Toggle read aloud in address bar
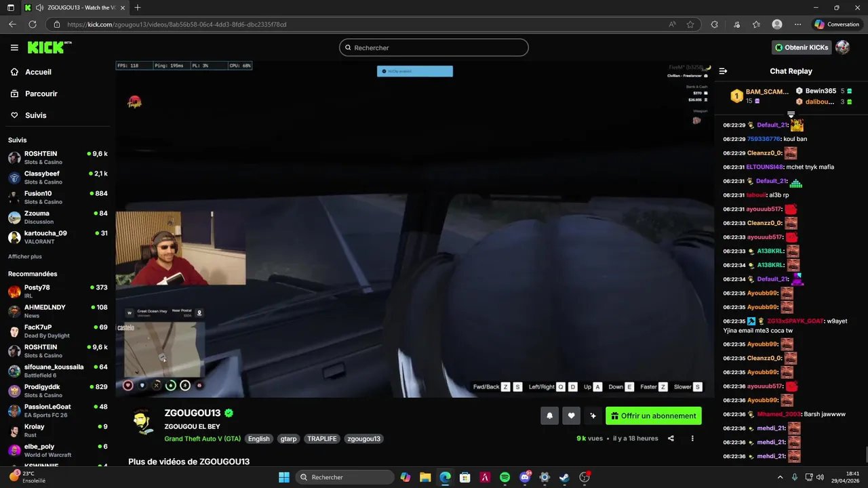 tap(672, 24)
